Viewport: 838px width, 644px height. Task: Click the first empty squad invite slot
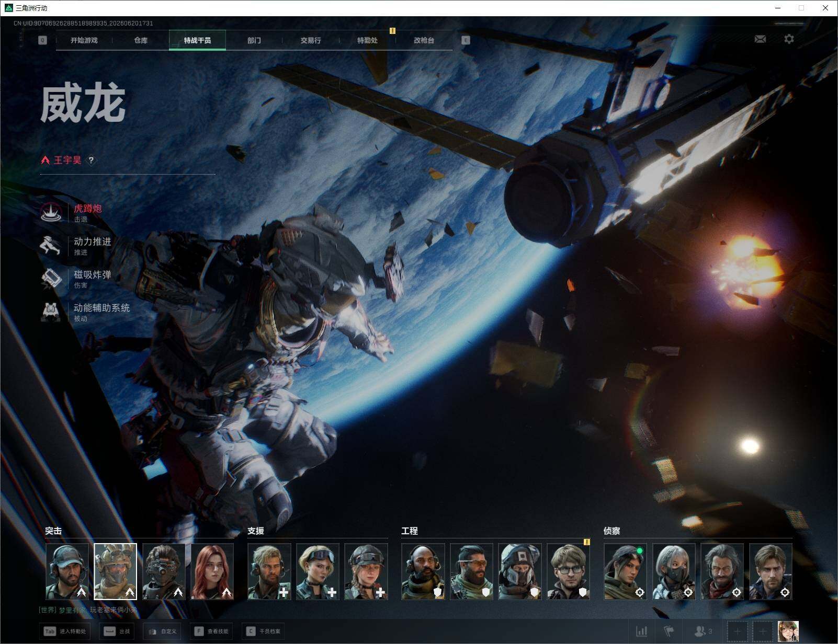pyautogui.click(x=738, y=631)
